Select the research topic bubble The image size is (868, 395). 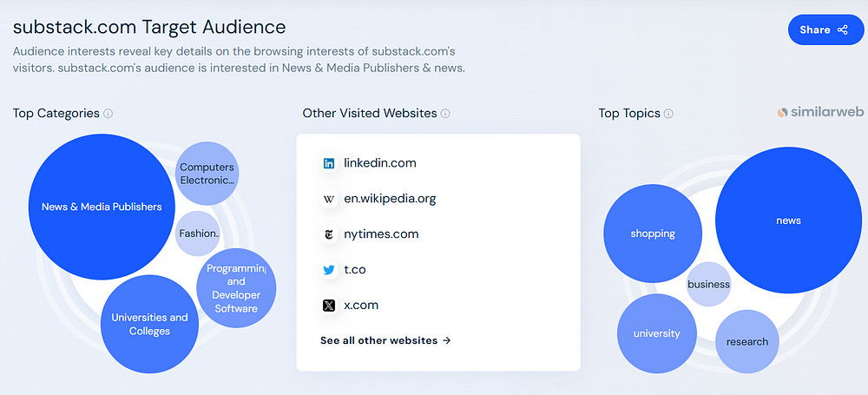[747, 342]
